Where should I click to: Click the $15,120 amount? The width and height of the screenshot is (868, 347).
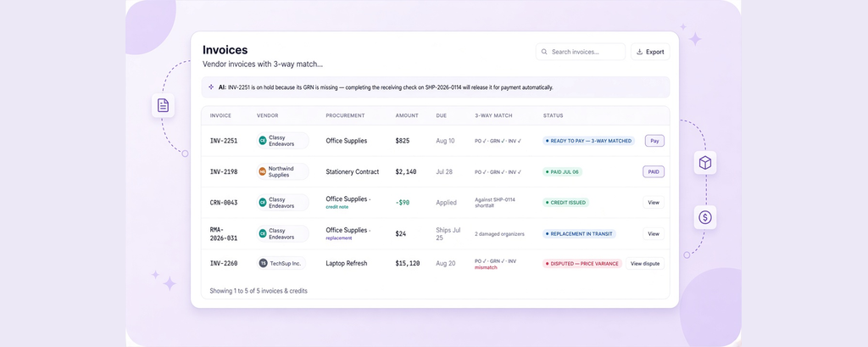pos(408,264)
